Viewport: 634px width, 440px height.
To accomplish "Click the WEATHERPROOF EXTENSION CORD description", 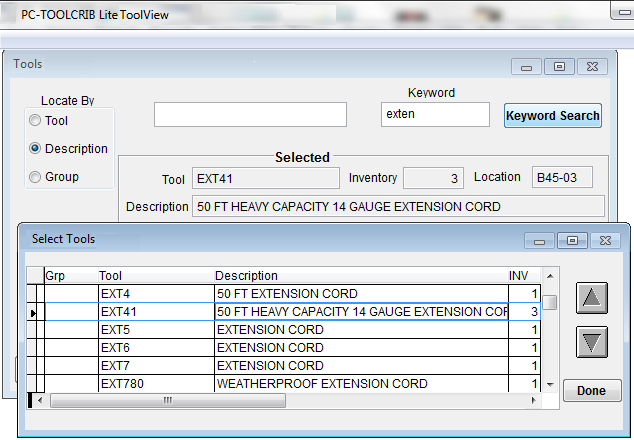I will (361, 383).
